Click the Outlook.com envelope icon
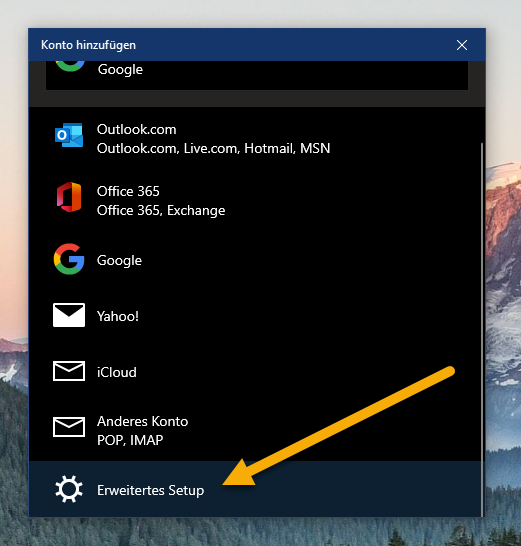Screen dimensions: 521x546 (x=69, y=135)
